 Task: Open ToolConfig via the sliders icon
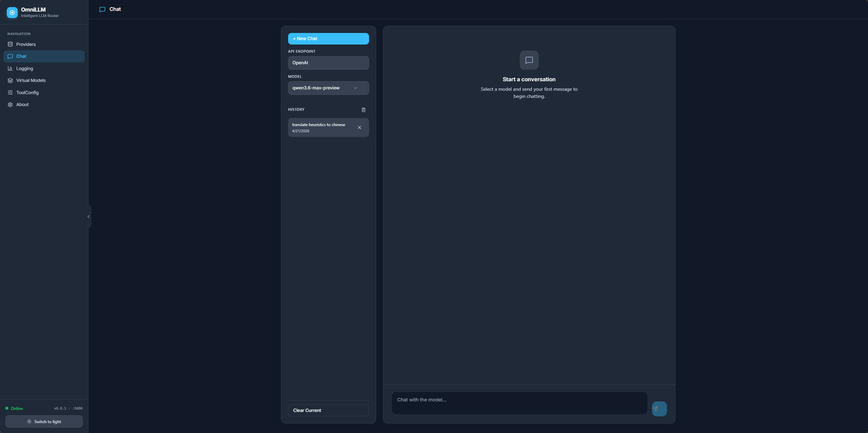pos(10,92)
